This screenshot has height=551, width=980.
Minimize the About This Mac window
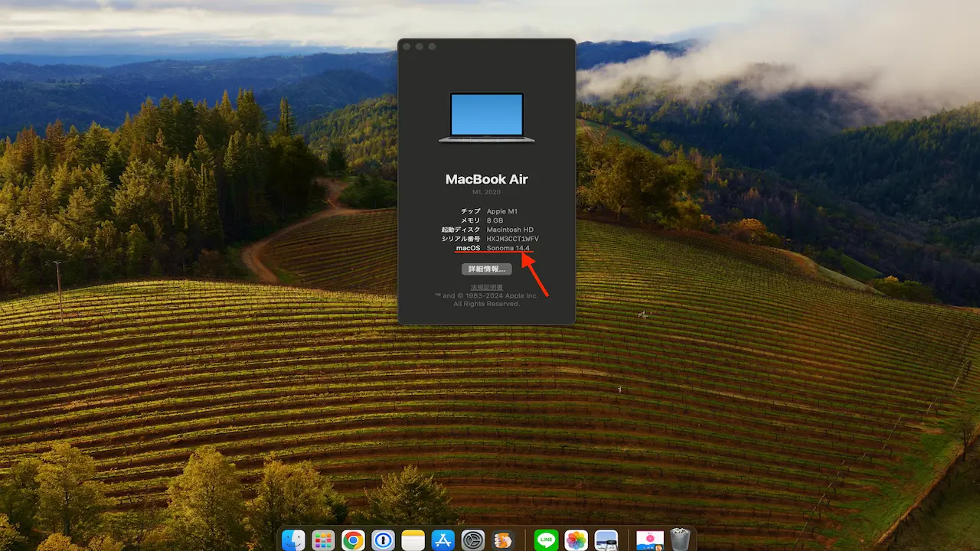point(420,47)
